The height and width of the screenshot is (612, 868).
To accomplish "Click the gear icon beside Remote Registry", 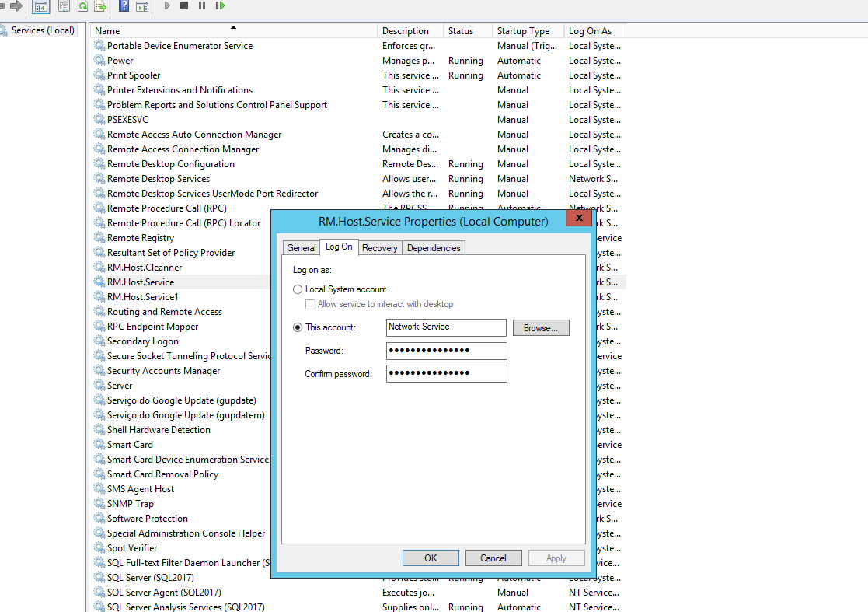I will pyautogui.click(x=99, y=238).
